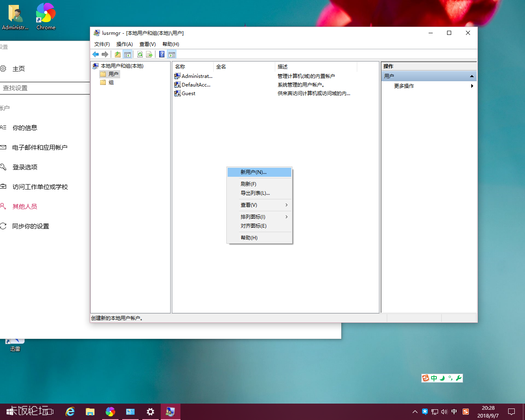Open the 帮助(H) menu in menu bar
This screenshot has height=420, width=525.
coord(171,44)
